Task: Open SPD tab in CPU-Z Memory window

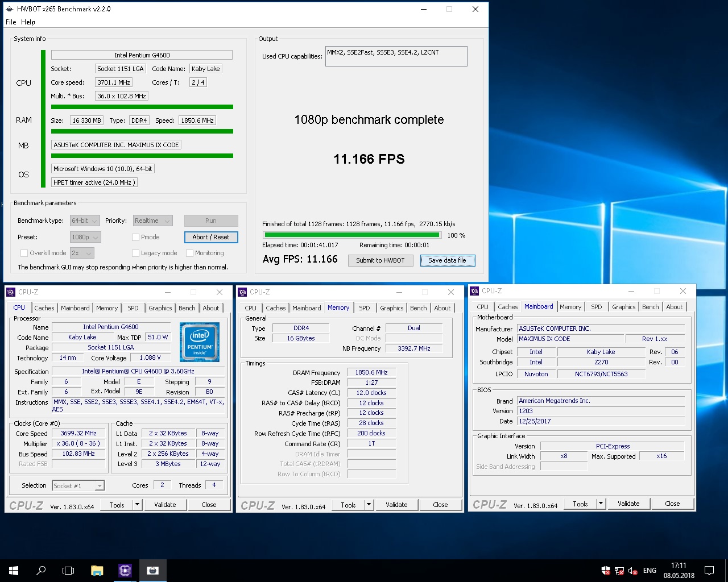Action: pos(365,308)
